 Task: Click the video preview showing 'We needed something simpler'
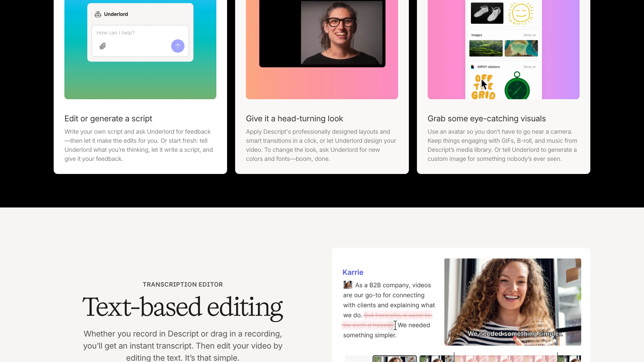click(513, 302)
